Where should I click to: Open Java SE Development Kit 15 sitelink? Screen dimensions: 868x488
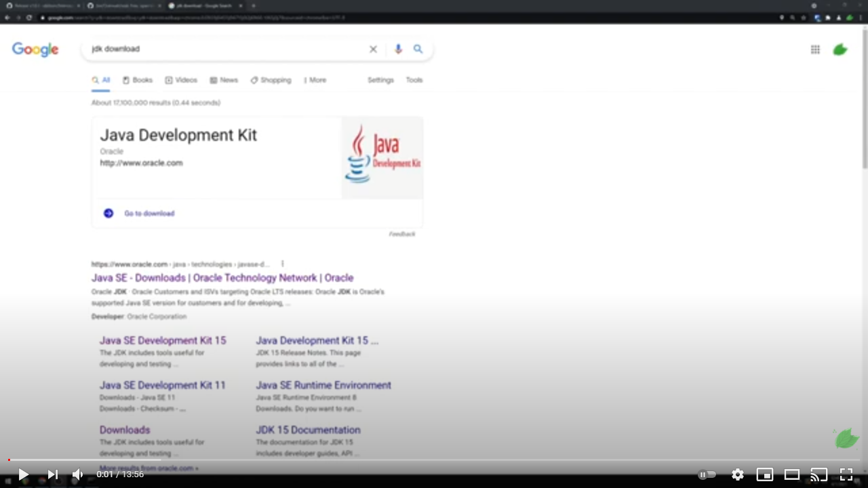tap(163, 340)
